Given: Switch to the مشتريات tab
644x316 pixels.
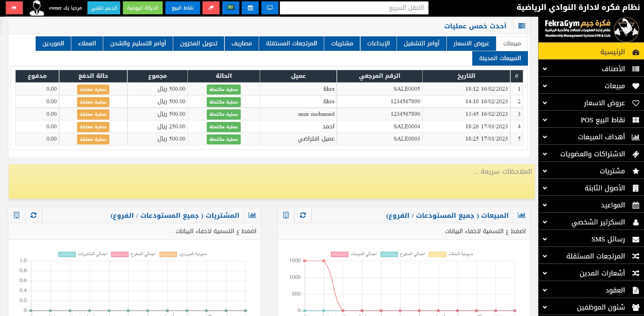Looking at the screenshot, I should pyautogui.click(x=342, y=43).
